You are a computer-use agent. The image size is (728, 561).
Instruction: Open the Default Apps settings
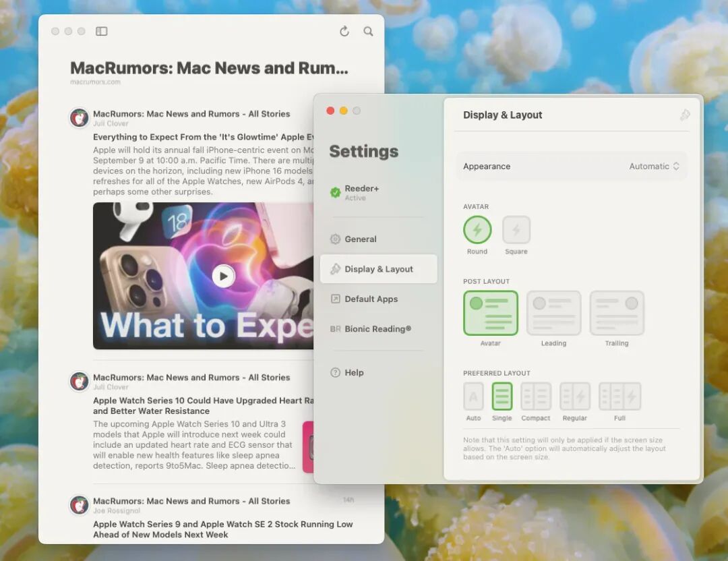pyautogui.click(x=378, y=299)
